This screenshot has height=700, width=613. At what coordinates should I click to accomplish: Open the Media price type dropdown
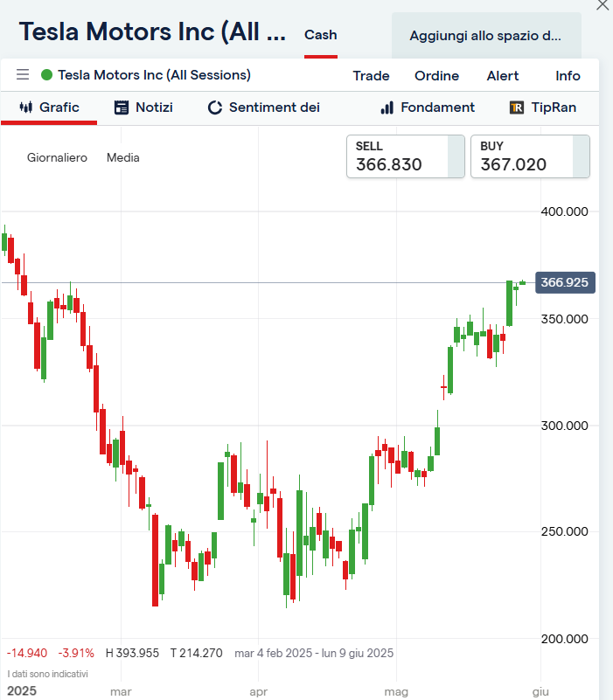123,157
